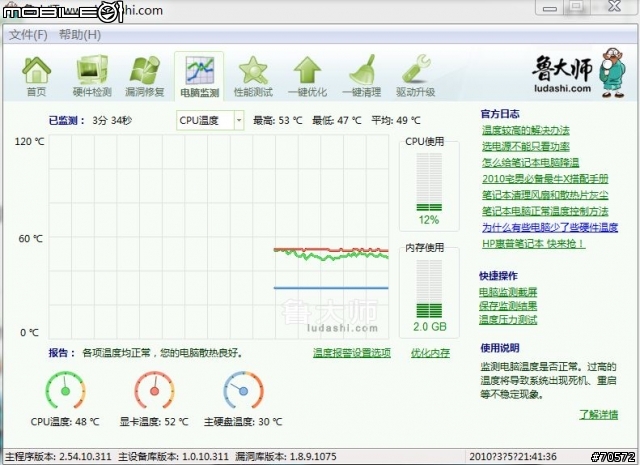Click the 平均: 49 ℃ value
This screenshot has height=465, width=640.
click(396, 120)
